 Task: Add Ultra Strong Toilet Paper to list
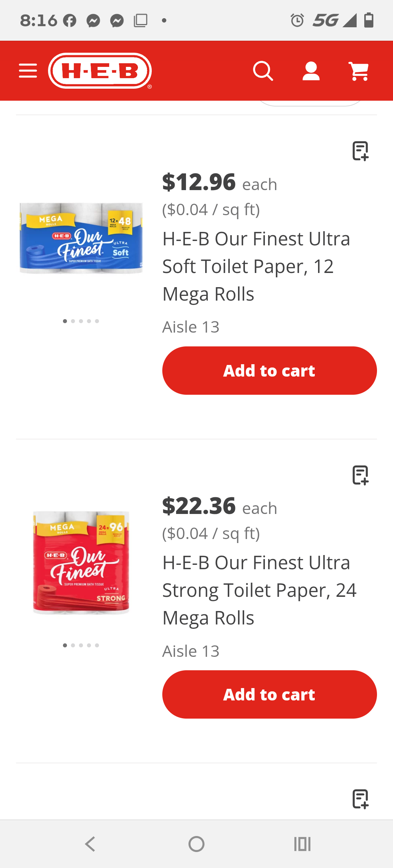pyautogui.click(x=360, y=475)
